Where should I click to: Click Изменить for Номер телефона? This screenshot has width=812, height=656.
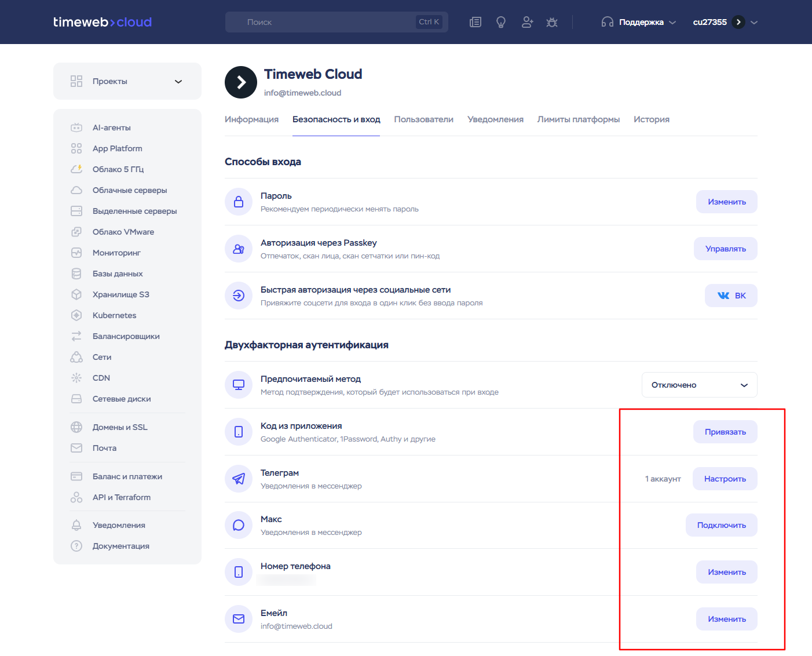coord(727,572)
